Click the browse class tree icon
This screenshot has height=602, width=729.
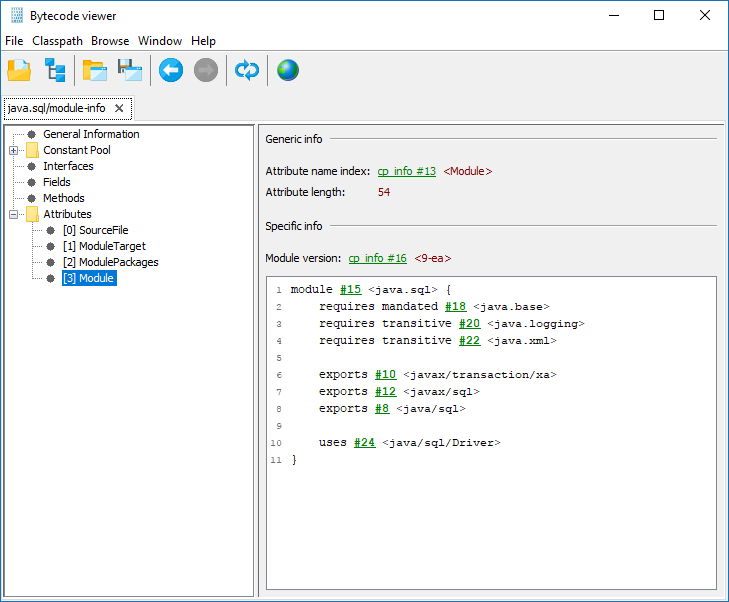(54, 70)
